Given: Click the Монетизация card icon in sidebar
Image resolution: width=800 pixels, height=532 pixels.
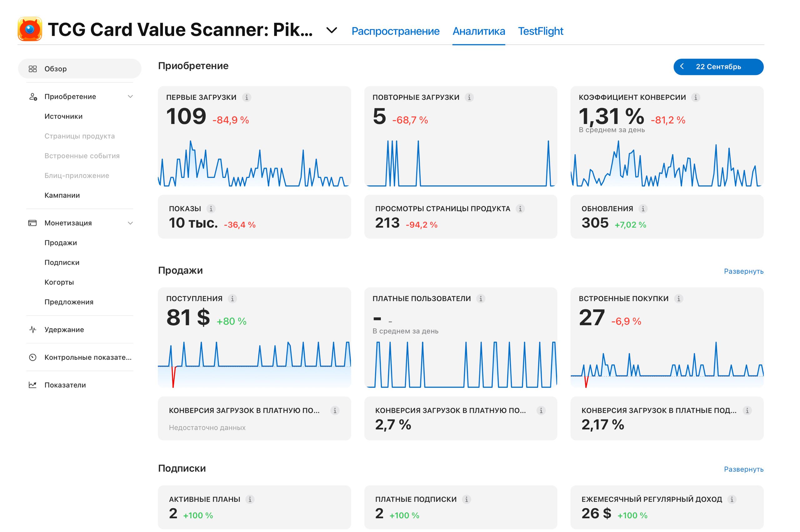Looking at the screenshot, I should [x=32, y=223].
